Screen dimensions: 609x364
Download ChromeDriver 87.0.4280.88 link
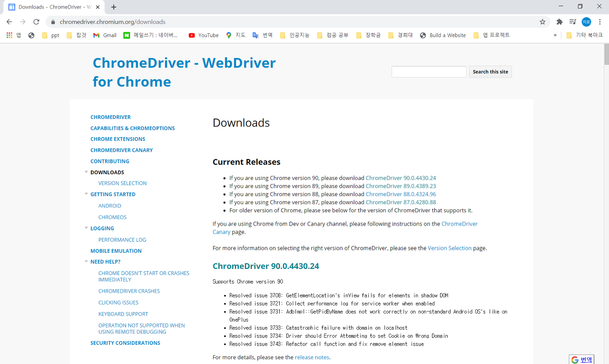click(401, 202)
